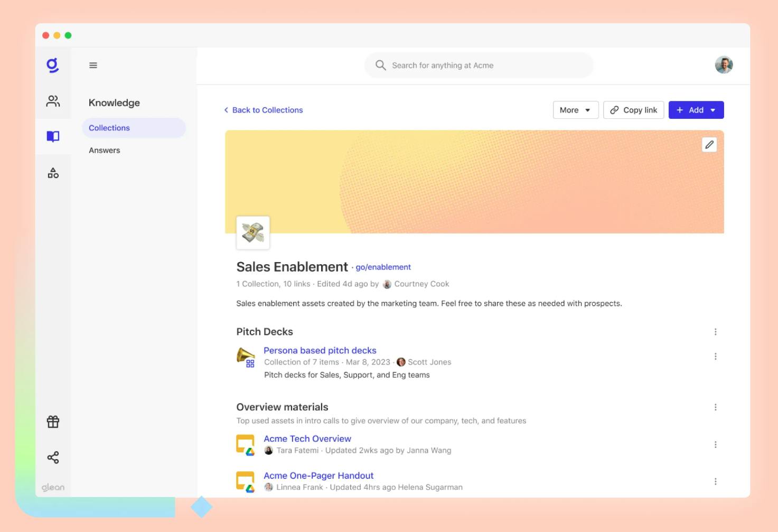The width and height of the screenshot is (778, 532).
Task: Edit the banner with the pencil icon
Action: click(709, 145)
